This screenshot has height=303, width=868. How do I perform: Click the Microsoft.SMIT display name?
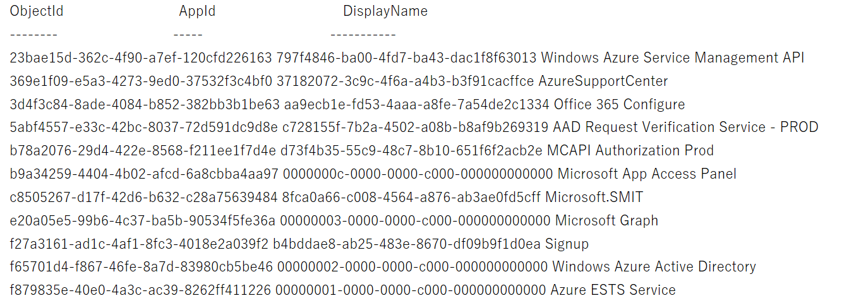click(594, 198)
